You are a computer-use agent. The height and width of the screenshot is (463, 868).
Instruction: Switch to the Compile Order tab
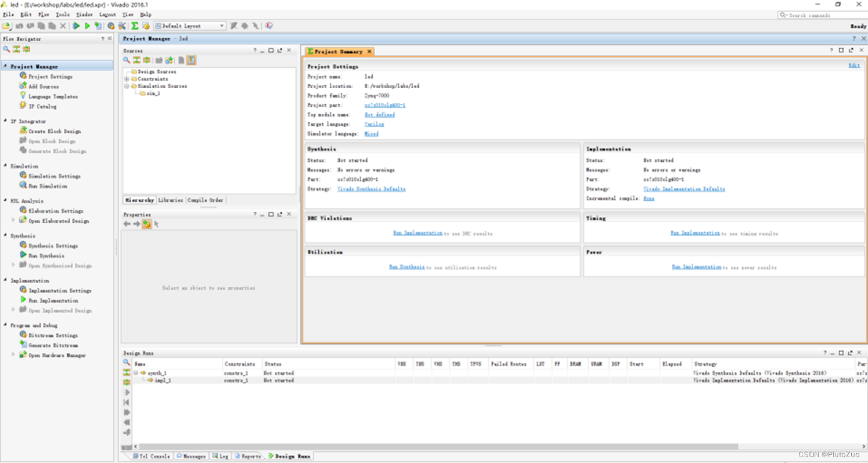coord(206,200)
